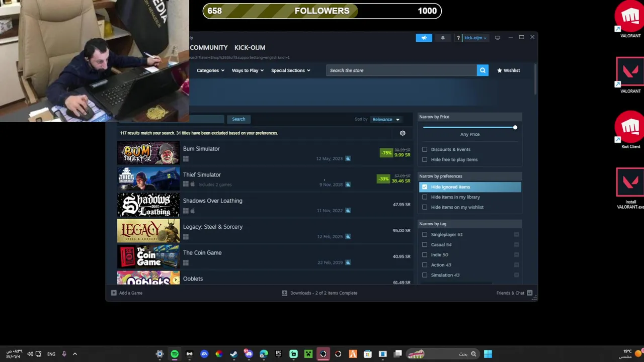Viewport: 644px width, 362px height.
Task: Click the blue magnifier search button
Action: [x=482, y=70]
